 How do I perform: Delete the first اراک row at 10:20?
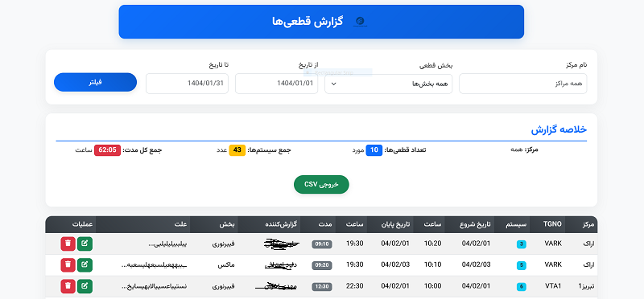68,244
